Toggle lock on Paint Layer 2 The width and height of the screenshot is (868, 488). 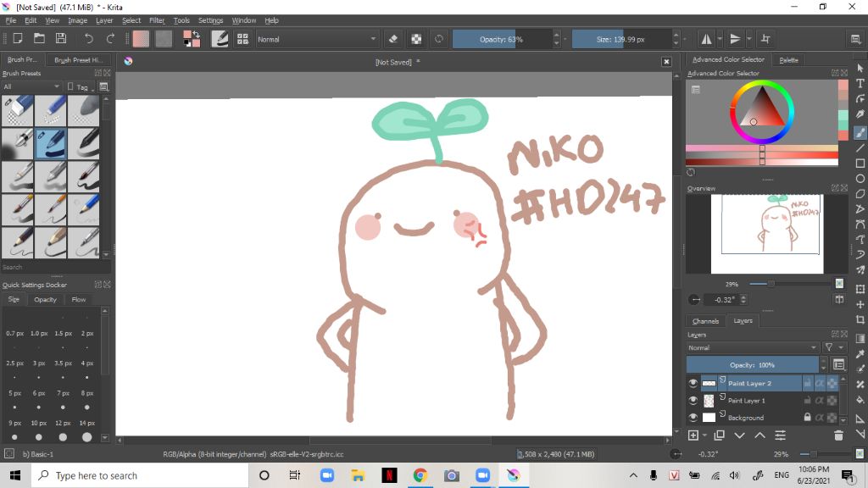(x=808, y=383)
